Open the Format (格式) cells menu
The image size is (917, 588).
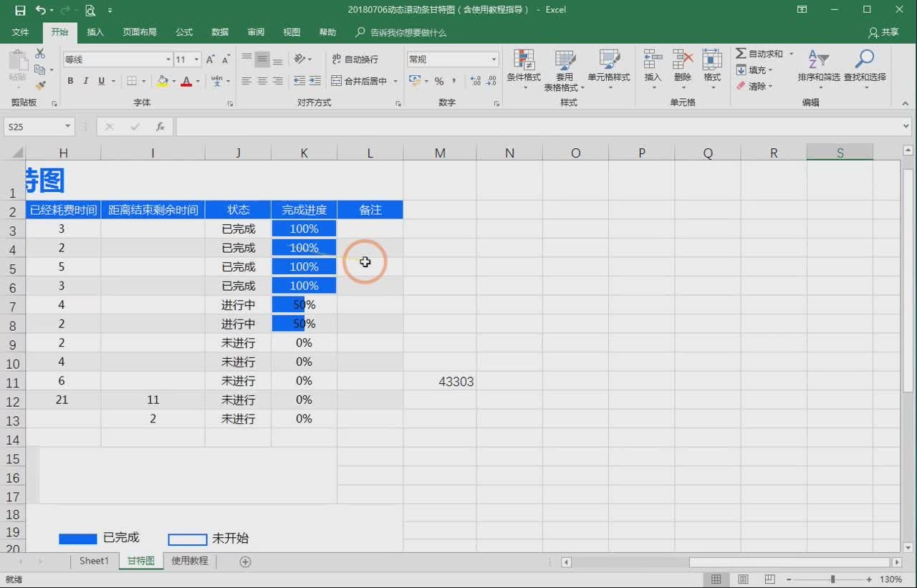pyautogui.click(x=712, y=69)
